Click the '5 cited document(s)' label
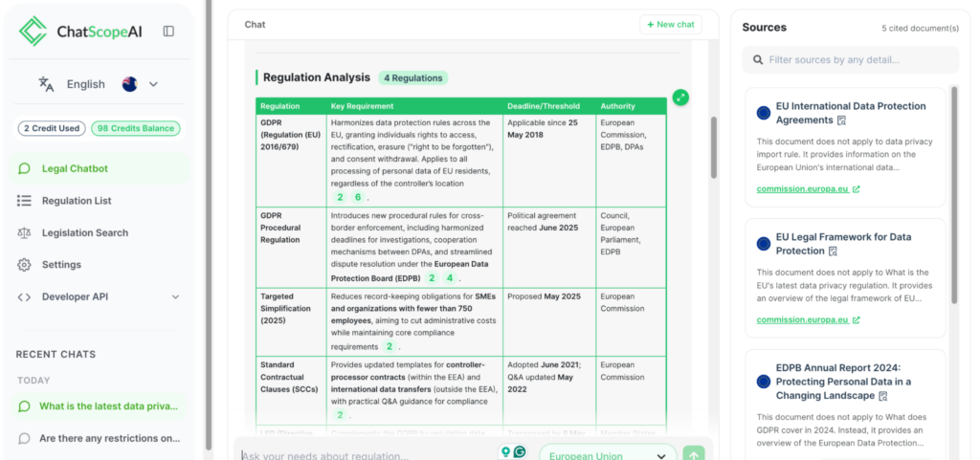This screenshot has height=460, width=980. click(x=920, y=29)
